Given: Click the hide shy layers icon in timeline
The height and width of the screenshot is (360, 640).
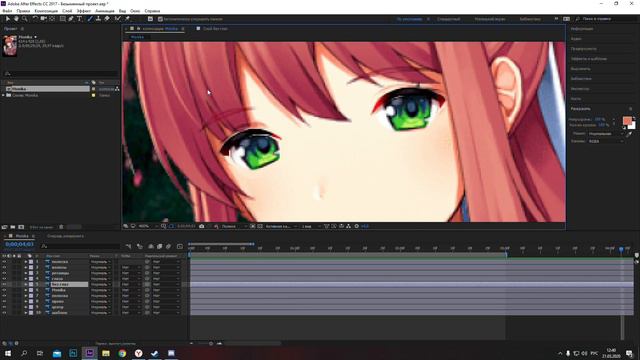Looking at the screenshot, I should click(x=151, y=247).
